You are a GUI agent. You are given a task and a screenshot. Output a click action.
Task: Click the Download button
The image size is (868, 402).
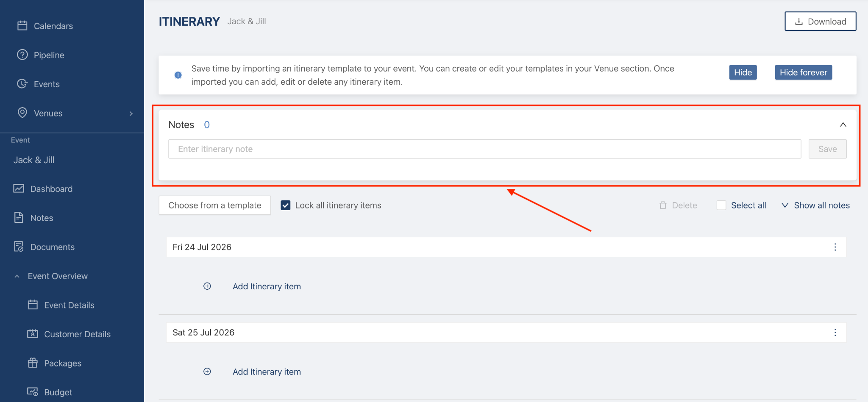point(820,22)
